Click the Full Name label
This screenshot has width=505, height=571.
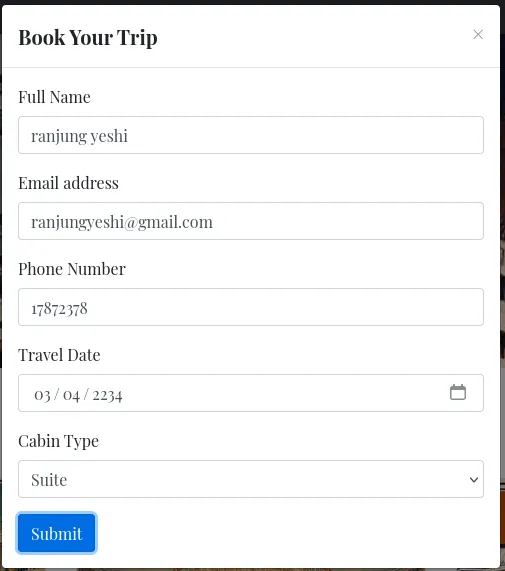click(54, 97)
